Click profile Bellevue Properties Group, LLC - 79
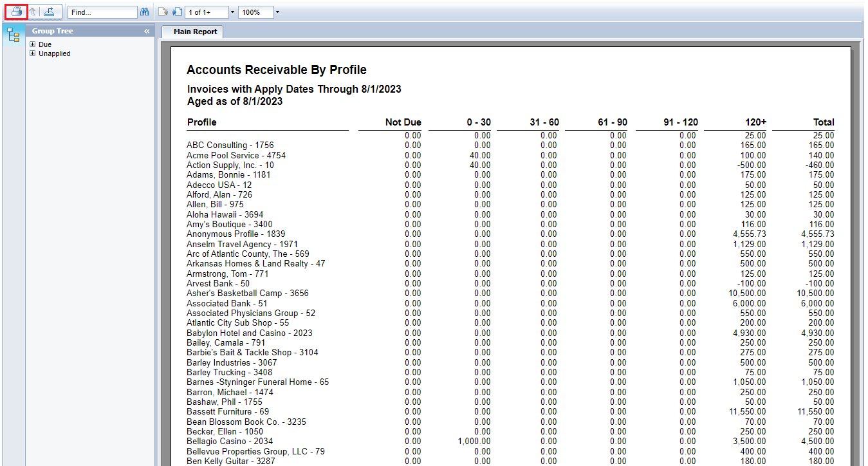This screenshot has width=868, height=466. [x=255, y=451]
